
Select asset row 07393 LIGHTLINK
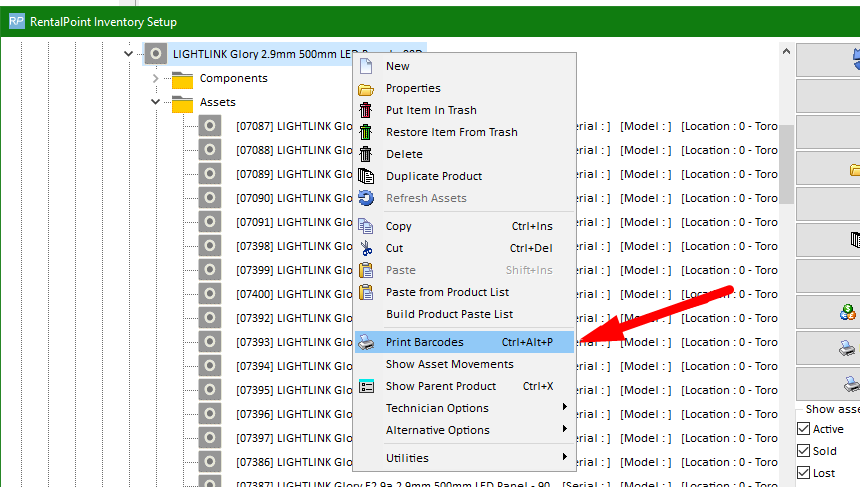click(x=294, y=342)
